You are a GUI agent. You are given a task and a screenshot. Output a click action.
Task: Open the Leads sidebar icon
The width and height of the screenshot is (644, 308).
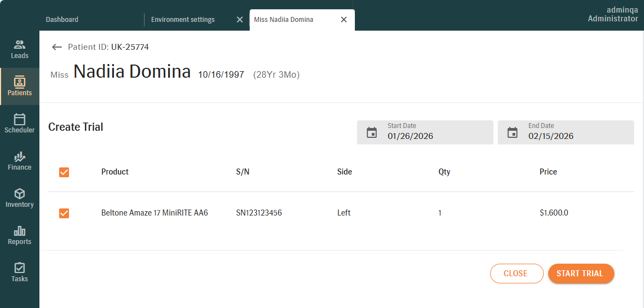(x=20, y=45)
